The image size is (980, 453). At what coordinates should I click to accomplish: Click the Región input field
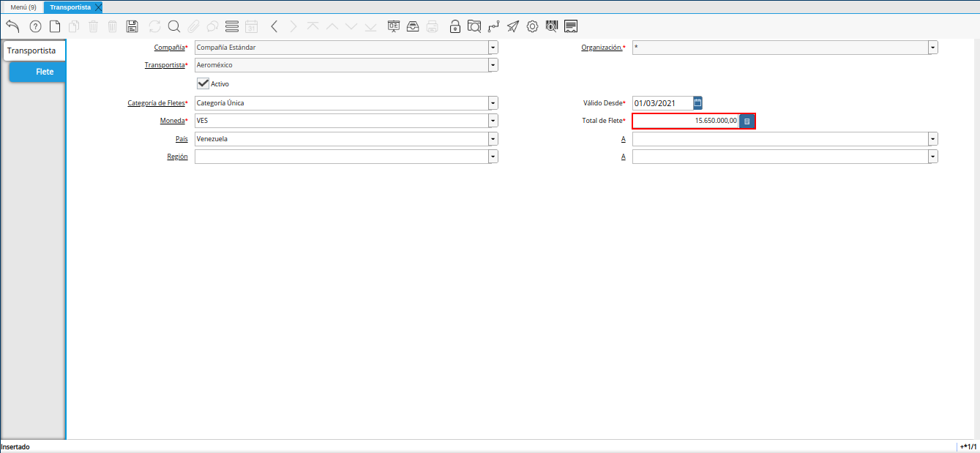click(x=342, y=157)
